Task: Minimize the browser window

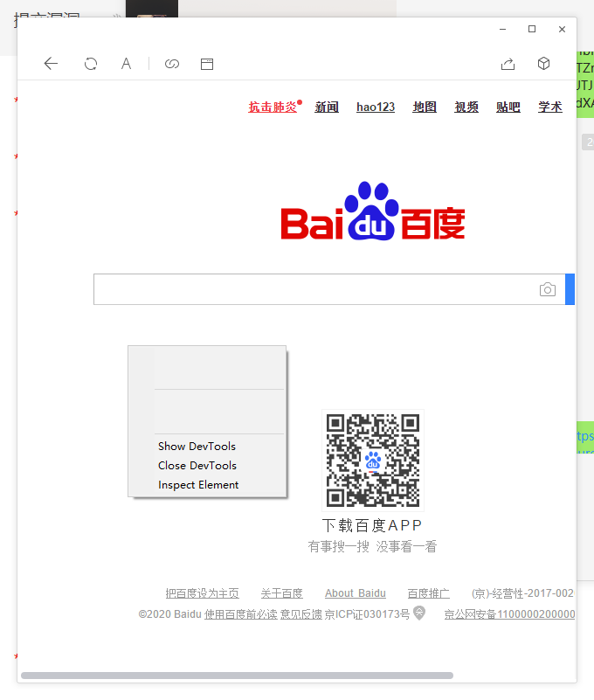Action: click(x=502, y=29)
